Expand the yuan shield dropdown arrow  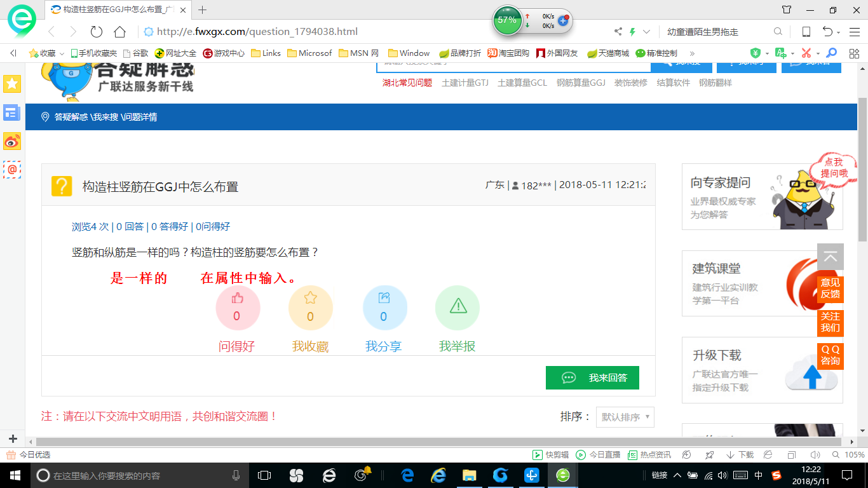pyautogui.click(x=766, y=53)
